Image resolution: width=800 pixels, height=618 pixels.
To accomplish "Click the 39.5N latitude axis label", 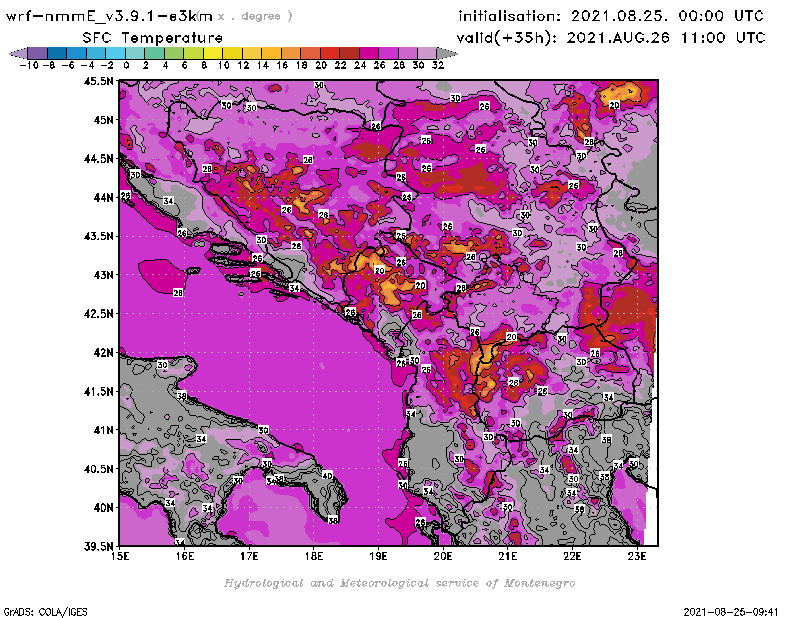I will pyautogui.click(x=98, y=547).
